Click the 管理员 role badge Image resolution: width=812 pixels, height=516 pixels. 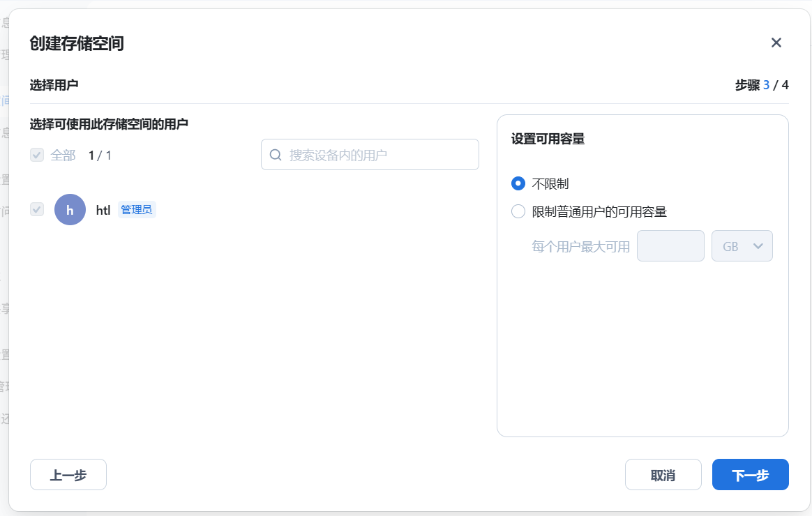point(137,210)
